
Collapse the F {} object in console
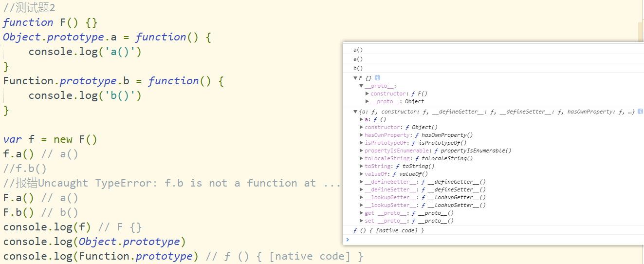click(x=355, y=78)
